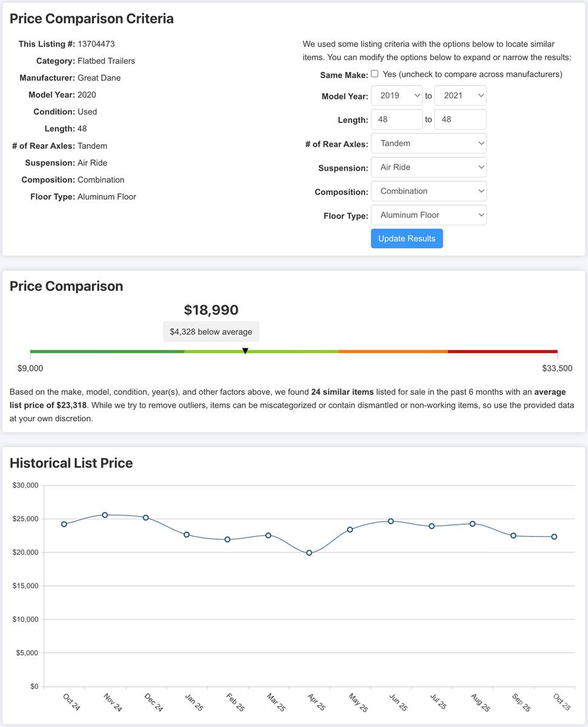Click the Apr 25 data point on chart
Image resolution: width=588 pixels, height=727 pixels.
coord(309,553)
